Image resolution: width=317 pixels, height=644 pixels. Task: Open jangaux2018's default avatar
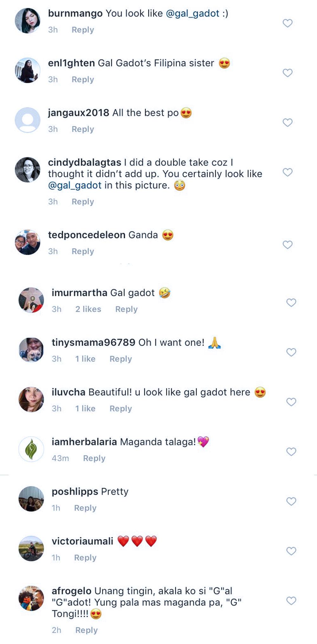click(x=28, y=120)
